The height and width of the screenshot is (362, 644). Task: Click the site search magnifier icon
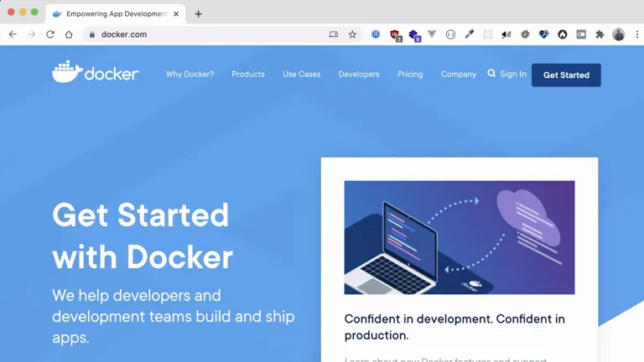point(491,74)
